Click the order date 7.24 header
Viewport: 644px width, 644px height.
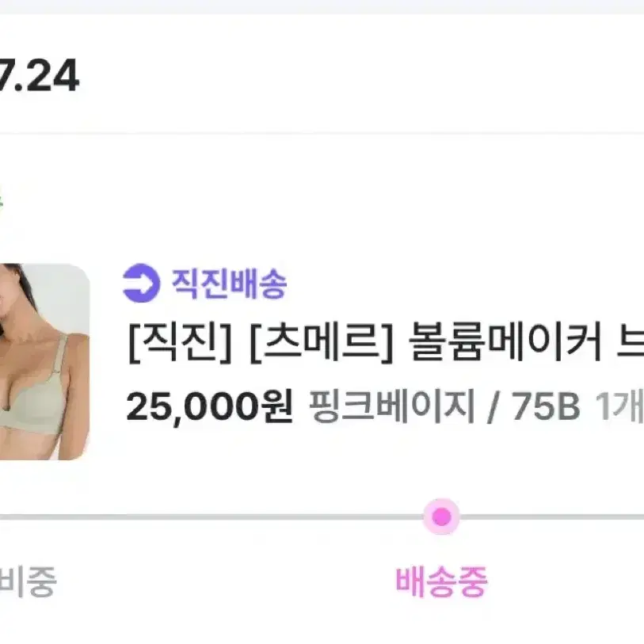(x=39, y=75)
